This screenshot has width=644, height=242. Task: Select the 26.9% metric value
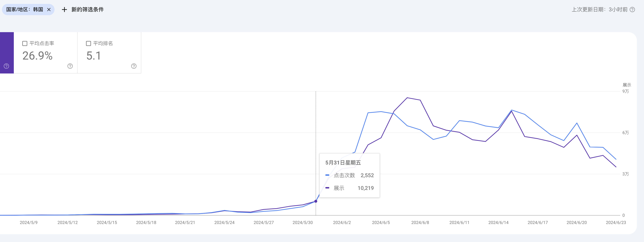38,56
